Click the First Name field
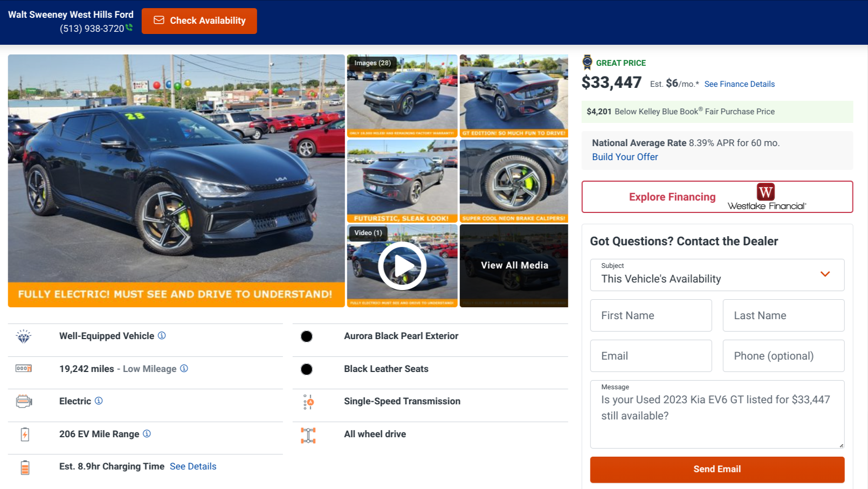This screenshot has height=489, width=868. (651, 315)
